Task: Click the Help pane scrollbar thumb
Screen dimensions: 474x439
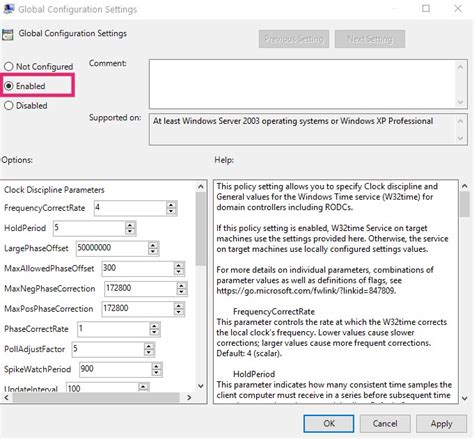Action: point(465,205)
